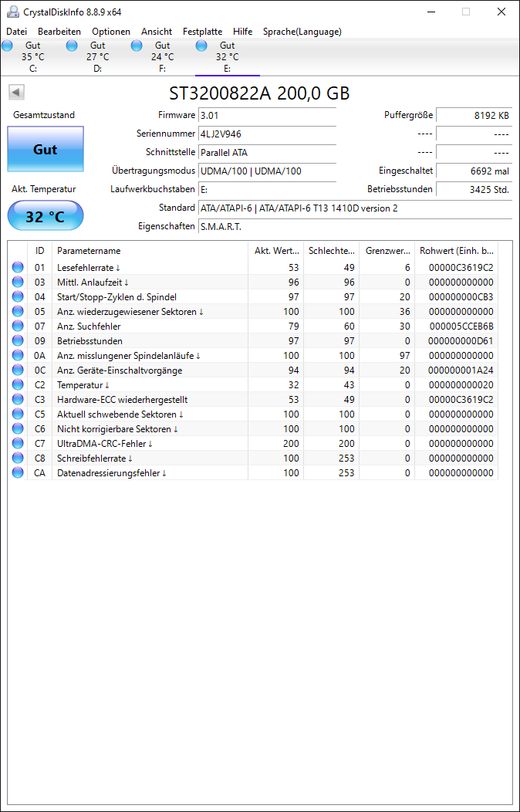
Task: Click Grenzwert 97 in Spindelanläufe row
Action: click(404, 356)
